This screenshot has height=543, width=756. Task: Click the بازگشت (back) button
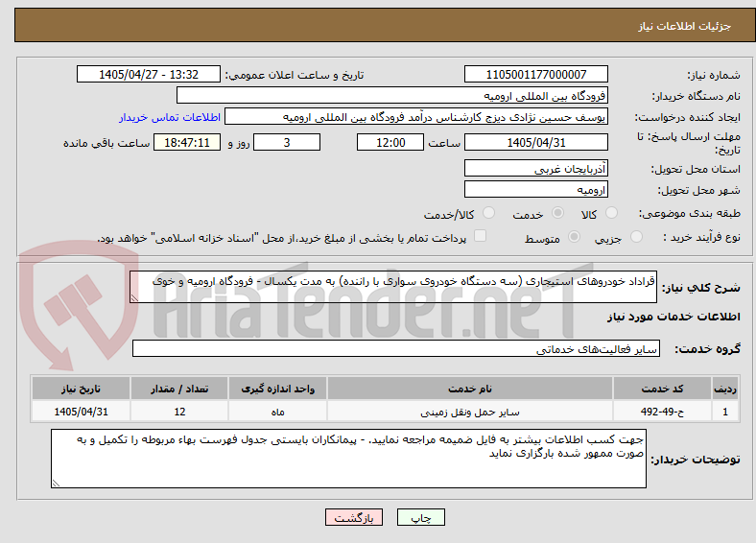click(354, 517)
